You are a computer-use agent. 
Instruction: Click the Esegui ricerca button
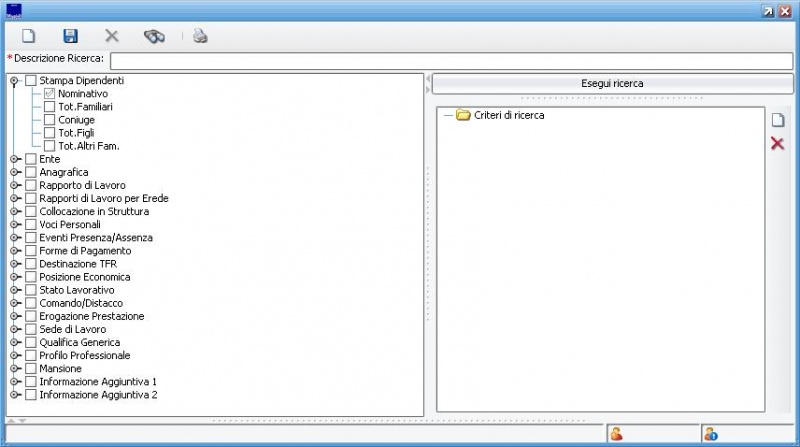(612, 84)
